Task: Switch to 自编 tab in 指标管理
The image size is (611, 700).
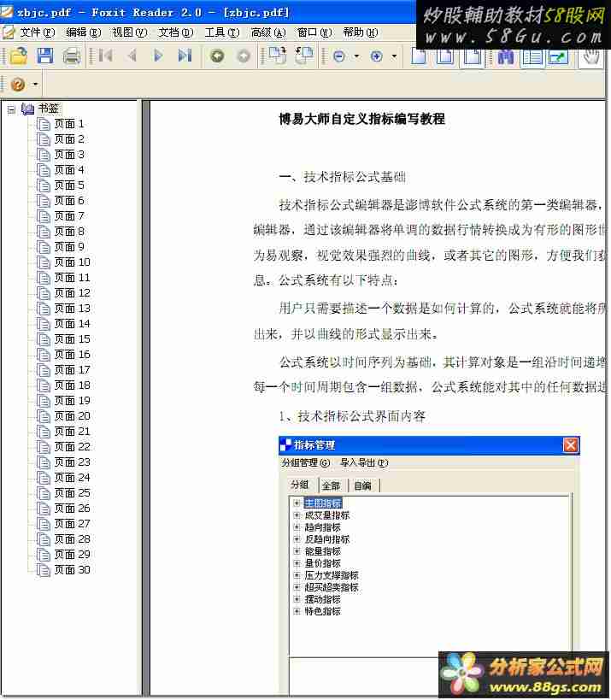Action: pos(362,485)
